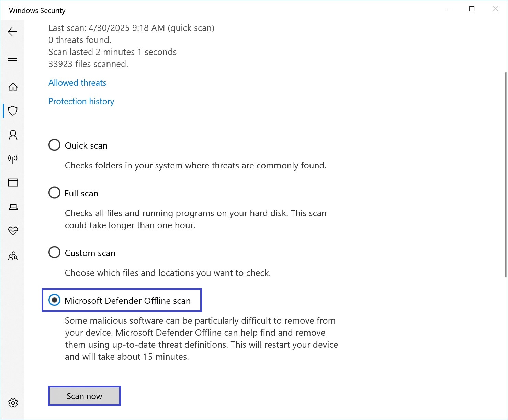Open Device security laptop icon

[x=13, y=207]
